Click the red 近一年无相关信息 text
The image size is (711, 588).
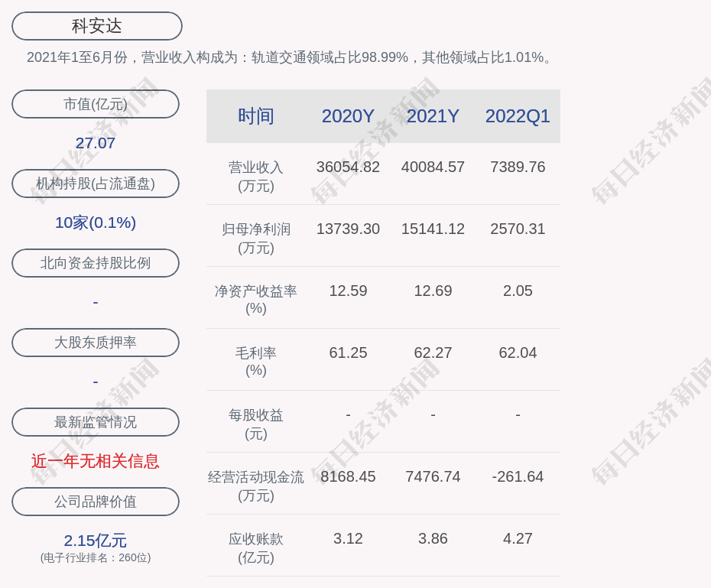point(96,461)
